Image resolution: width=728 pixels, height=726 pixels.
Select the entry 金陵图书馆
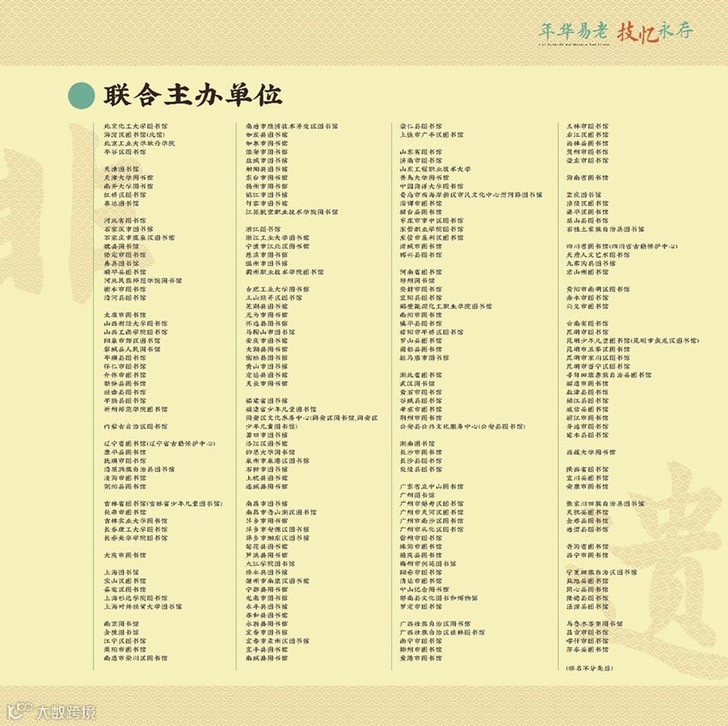(121, 632)
